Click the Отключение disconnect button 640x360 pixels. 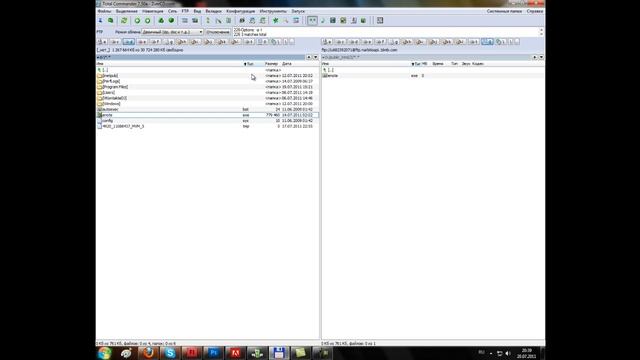(218, 32)
